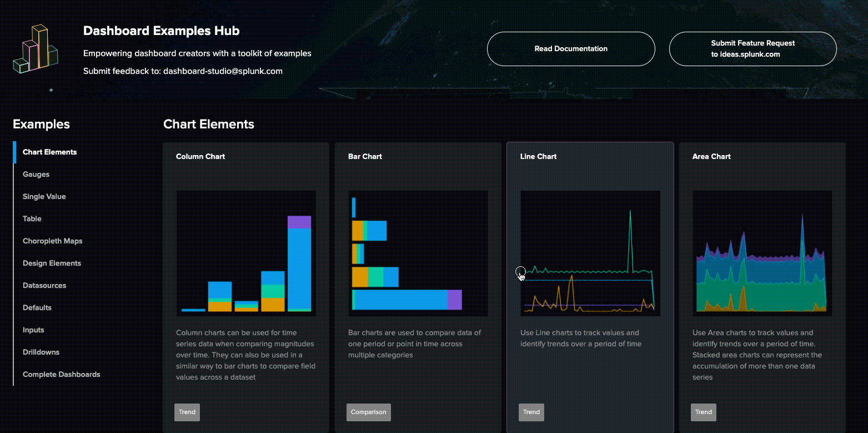Click the Read Documentation button

[x=570, y=48]
